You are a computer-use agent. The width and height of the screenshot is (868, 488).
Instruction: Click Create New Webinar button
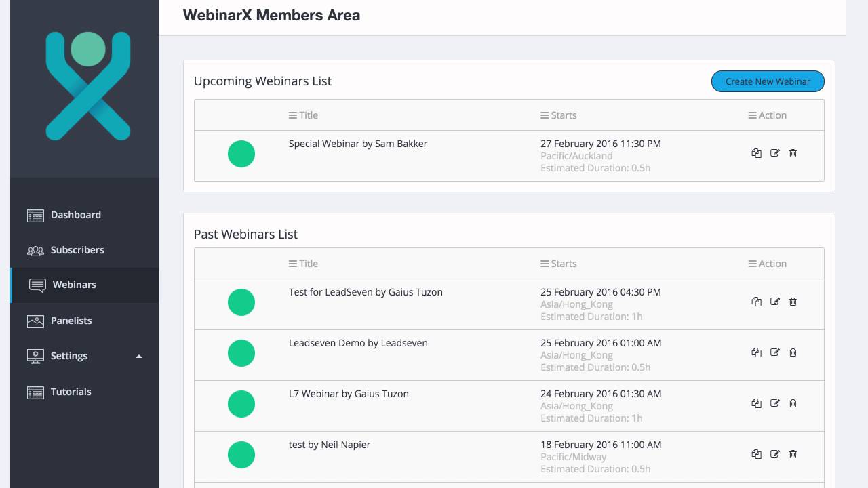tap(768, 81)
